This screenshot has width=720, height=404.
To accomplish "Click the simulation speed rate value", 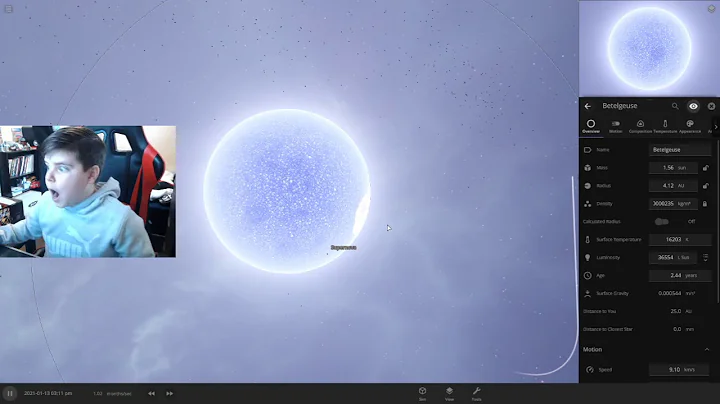I will pyautogui.click(x=97, y=393).
